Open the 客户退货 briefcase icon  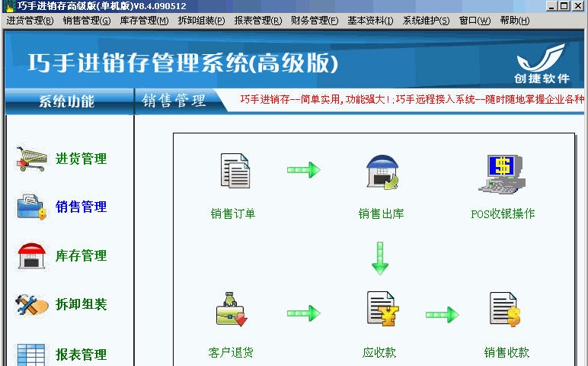(232, 310)
